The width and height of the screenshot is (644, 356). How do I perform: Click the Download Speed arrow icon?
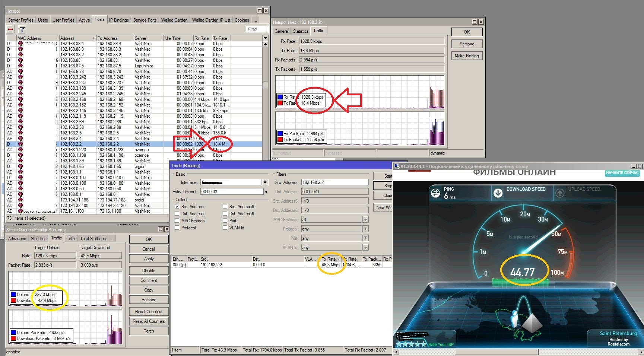point(498,193)
